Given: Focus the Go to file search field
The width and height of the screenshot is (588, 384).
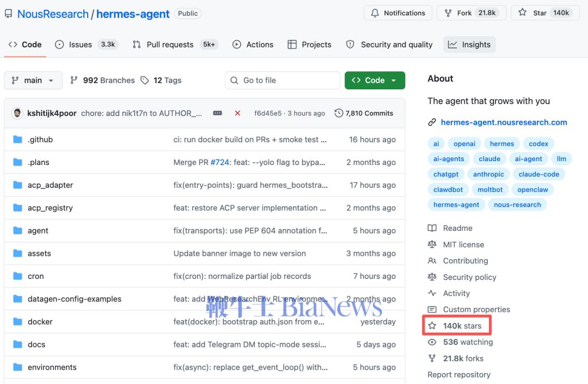Looking at the screenshot, I should (x=283, y=80).
